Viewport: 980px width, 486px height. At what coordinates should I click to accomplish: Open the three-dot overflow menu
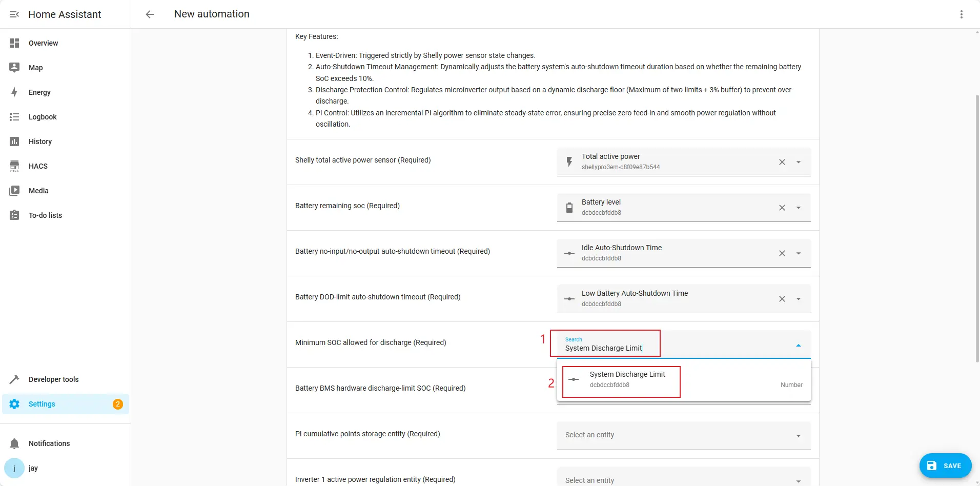coord(961,14)
